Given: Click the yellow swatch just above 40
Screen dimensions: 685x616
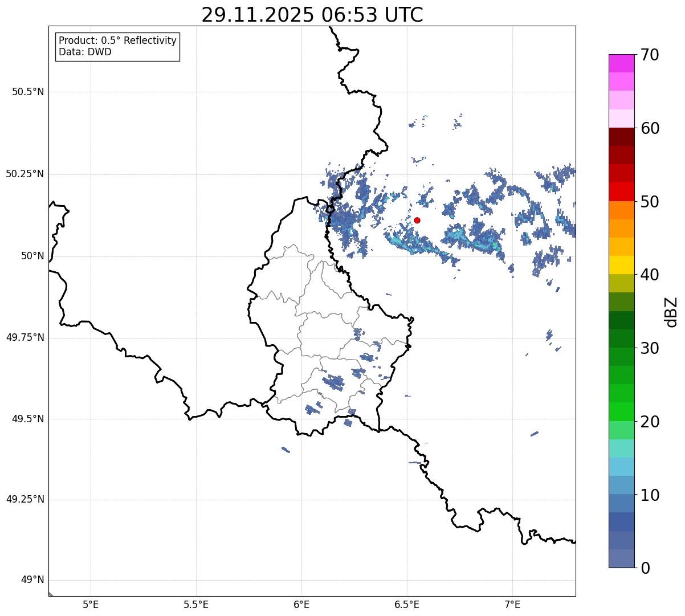Looking at the screenshot, I should pos(621,265).
